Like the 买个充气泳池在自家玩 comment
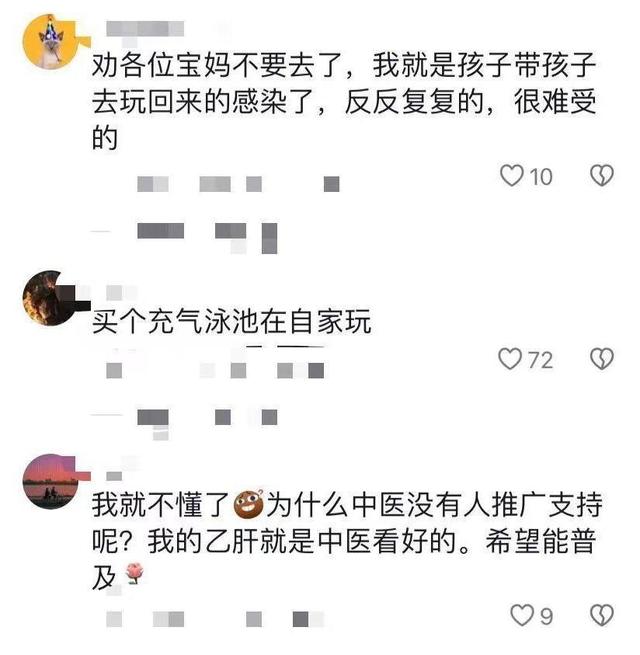 pyautogui.click(x=510, y=359)
